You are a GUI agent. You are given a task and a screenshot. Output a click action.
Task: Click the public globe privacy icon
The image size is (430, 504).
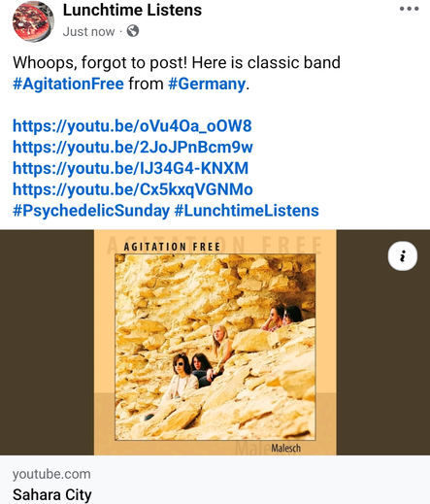pos(133,31)
